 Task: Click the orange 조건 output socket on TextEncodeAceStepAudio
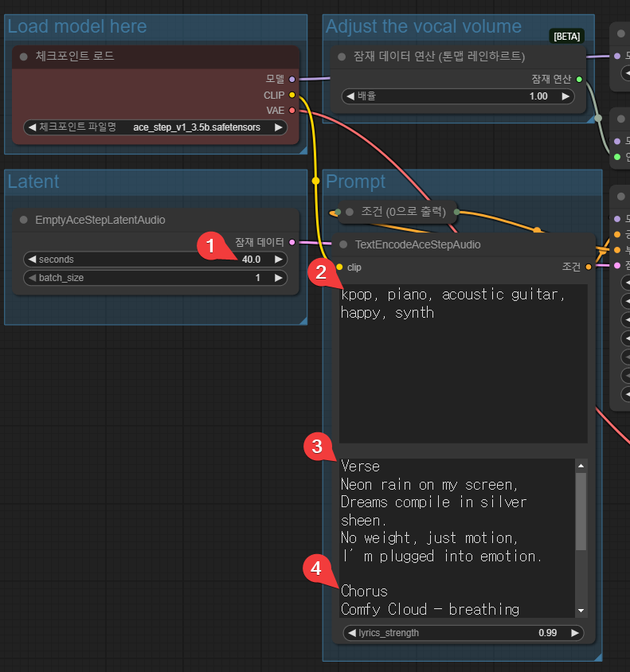[x=589, y=267]
